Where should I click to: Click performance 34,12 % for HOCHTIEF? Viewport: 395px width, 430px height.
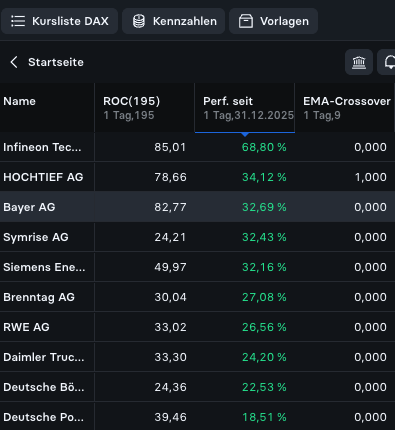[264, 177]
